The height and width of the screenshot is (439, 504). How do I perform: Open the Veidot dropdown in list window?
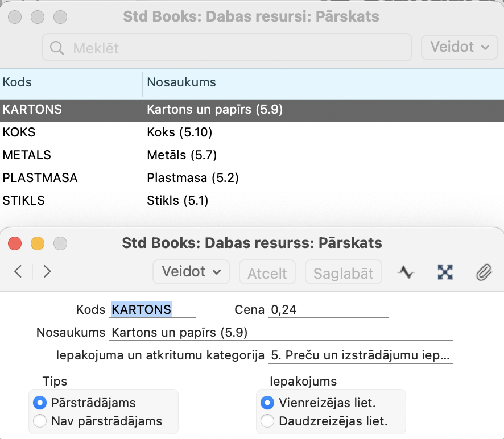tap(459, 47)
